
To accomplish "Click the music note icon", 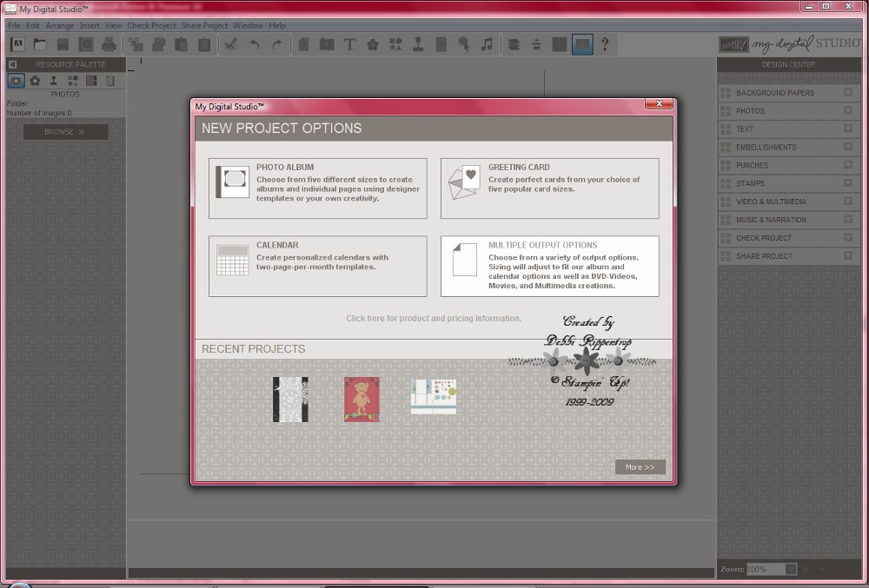I will pos(487,44).
